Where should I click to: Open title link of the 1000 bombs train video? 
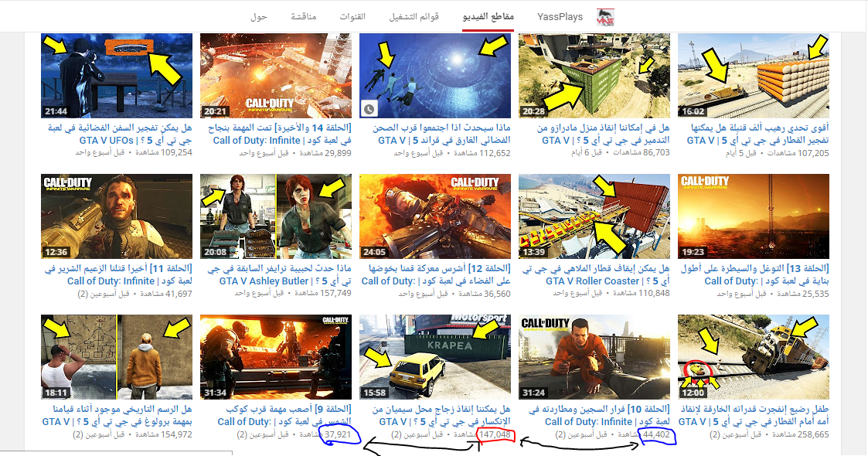[x=757, y=134]
